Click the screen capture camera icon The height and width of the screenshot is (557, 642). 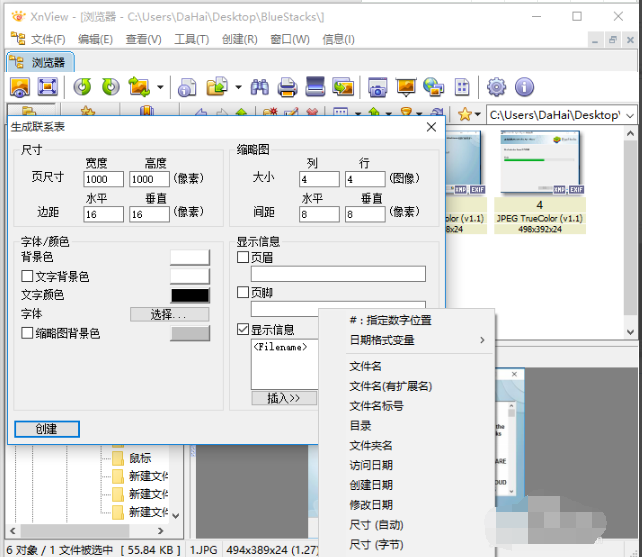click(x=378, y=87)
